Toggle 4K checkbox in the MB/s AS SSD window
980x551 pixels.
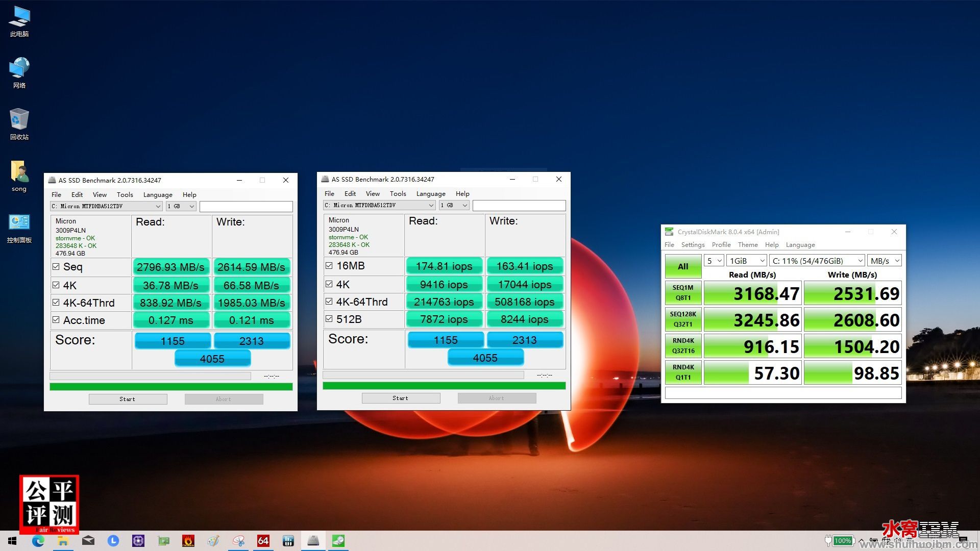[56, 285]
